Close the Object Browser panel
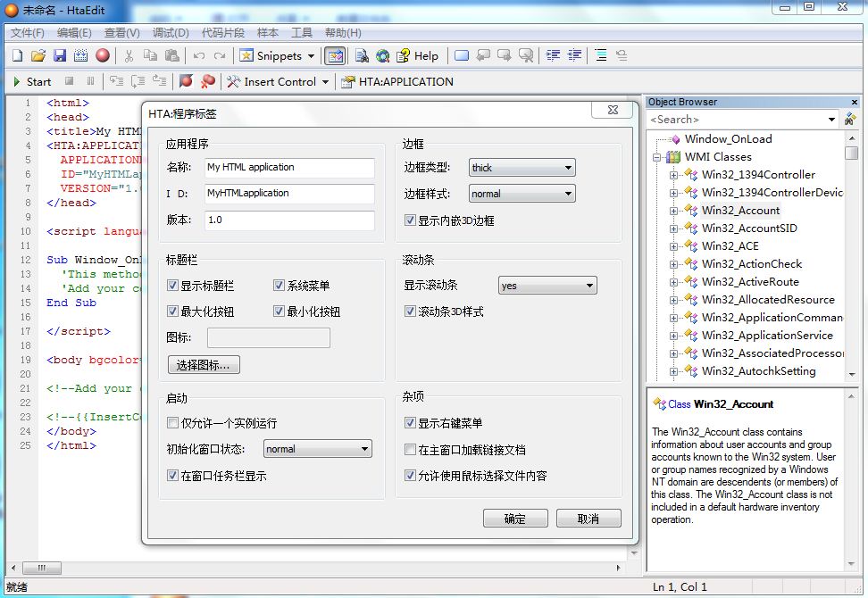Viewport: 868px width, 598px height. 855,103
